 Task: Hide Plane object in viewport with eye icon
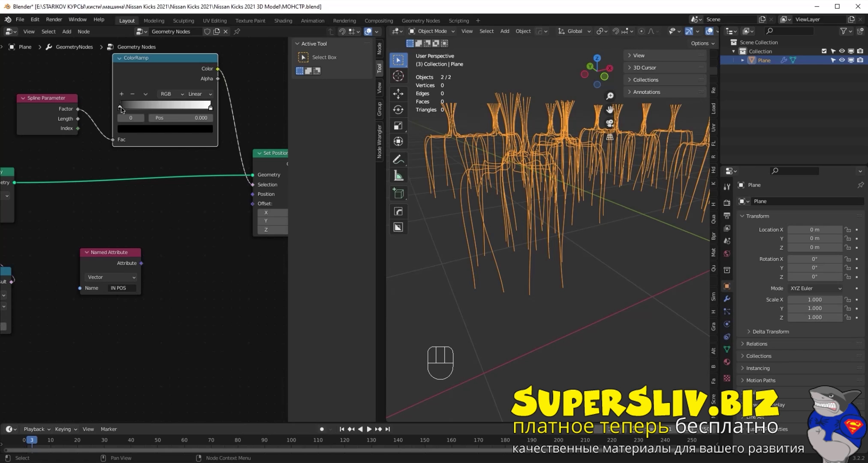tap(841, 60)
